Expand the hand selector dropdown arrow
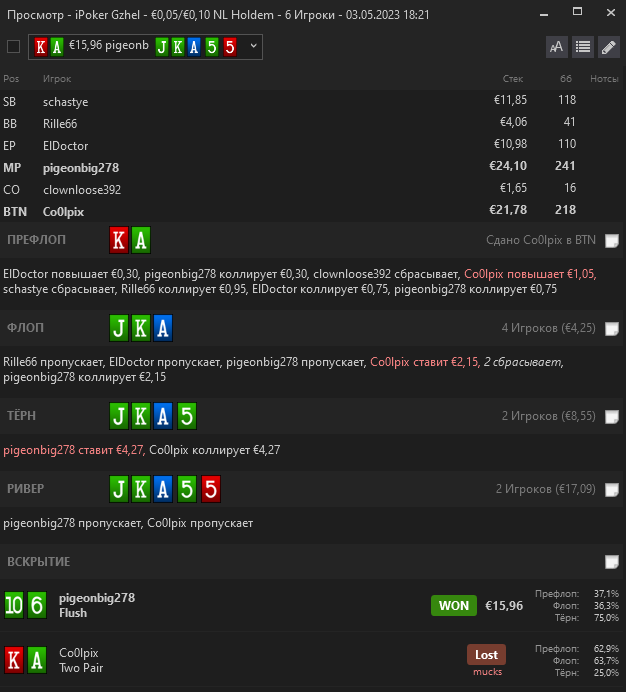Viewport: 626px width, 692px height. click(x=253, y=46)
